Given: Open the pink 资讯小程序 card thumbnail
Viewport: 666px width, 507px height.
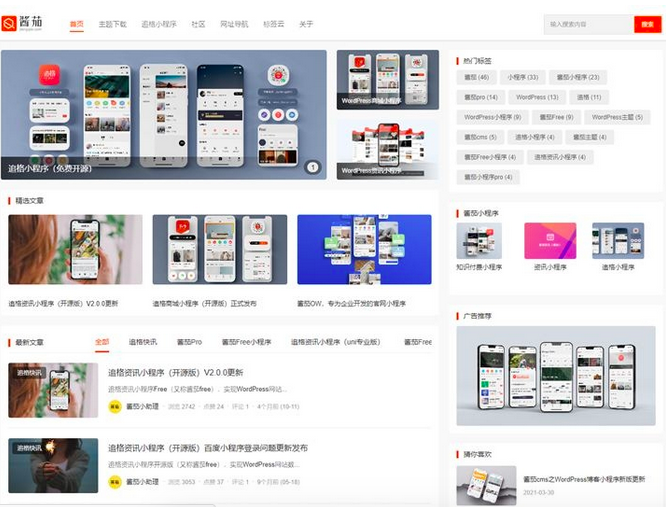Looking at the screenshot, I should click(550, 241).
